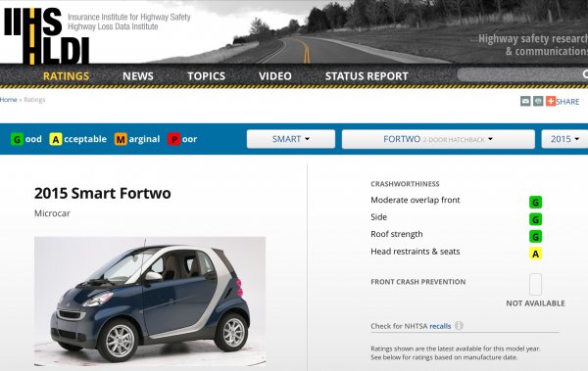Click the green G Good legend icon
The width and height of the screenshot is (588, 371).
(17, 139)
